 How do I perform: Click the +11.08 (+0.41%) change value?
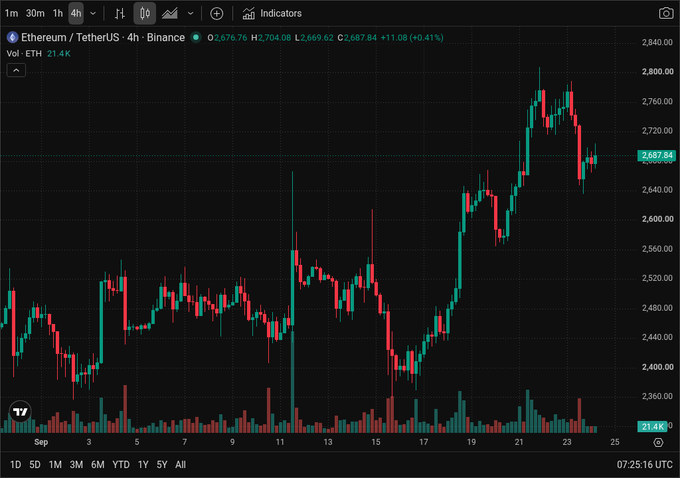coord(412,38)
